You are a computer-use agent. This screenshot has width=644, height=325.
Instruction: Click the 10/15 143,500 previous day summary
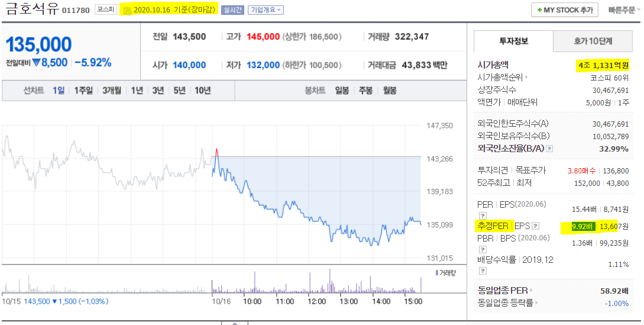click(x=56, y=301)
